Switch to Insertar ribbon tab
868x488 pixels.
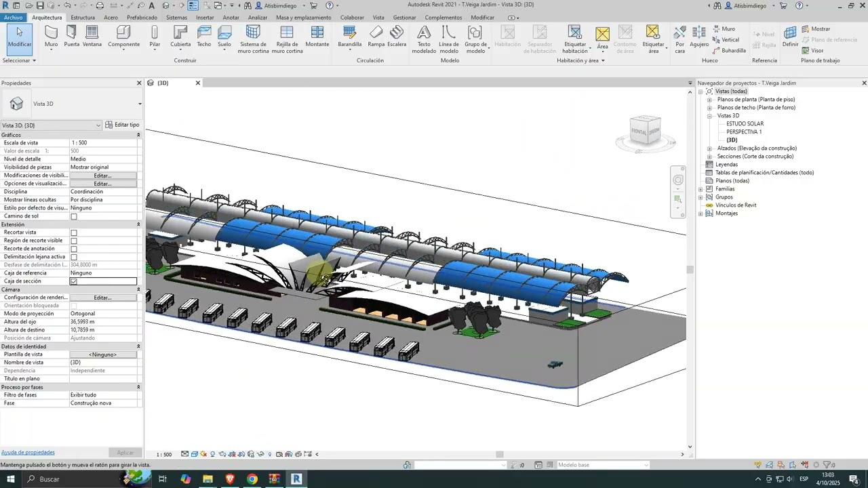[x=205, y=18]
